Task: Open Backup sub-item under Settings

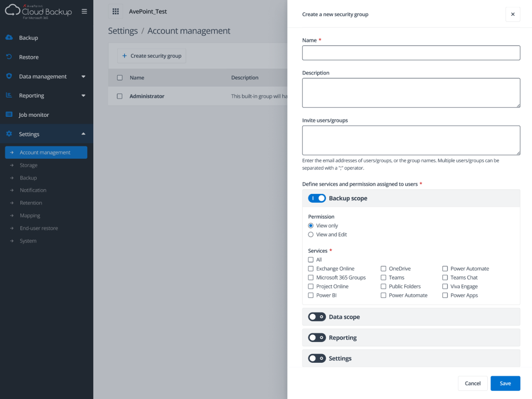Action: [28, 178]
